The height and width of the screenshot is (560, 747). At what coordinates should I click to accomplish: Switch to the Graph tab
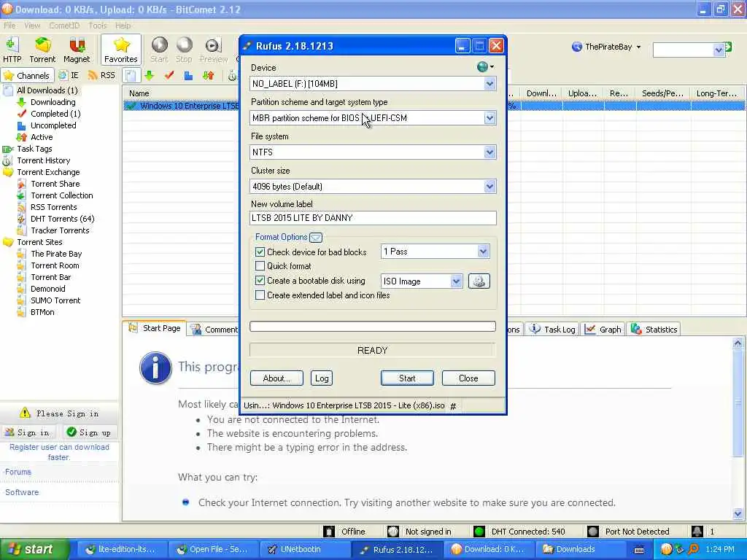pyautogui.click(x=603, y=329)
